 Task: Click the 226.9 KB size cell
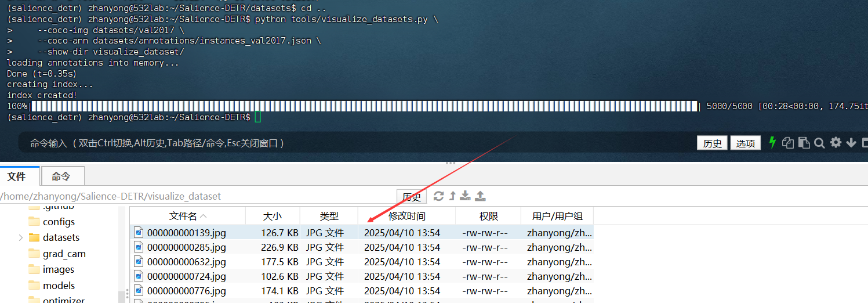tap(279, 247)
